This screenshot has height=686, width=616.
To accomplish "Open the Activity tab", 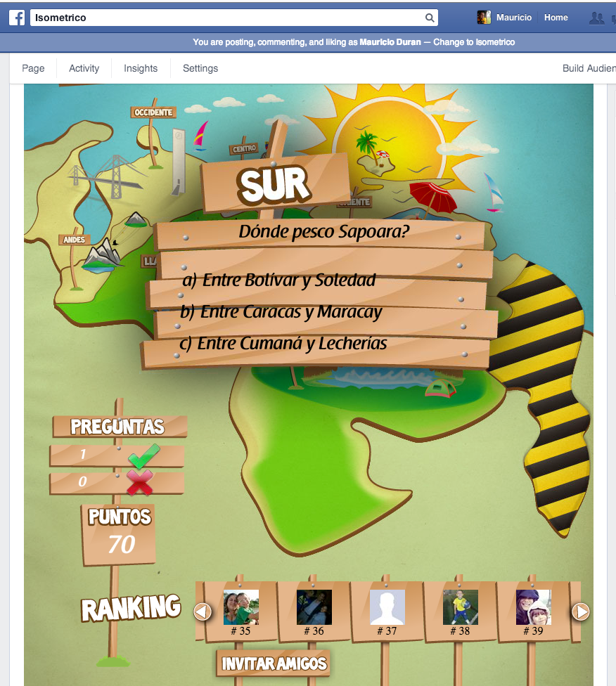I will 84,68.
